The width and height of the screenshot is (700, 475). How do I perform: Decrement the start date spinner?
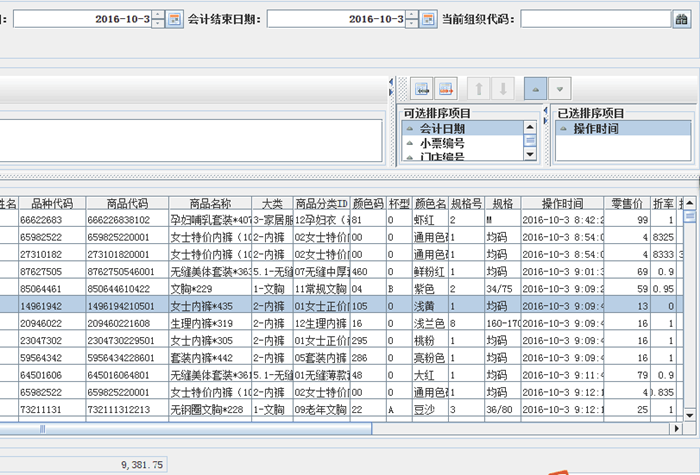158,23
